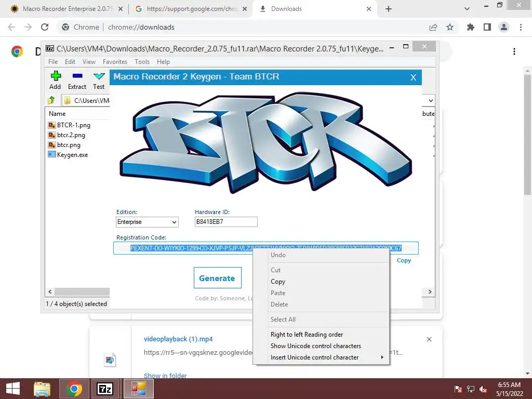Switch to Macro Recorder Enterprise tab
The image size is (532, 399).
click(x=66, y=9)
